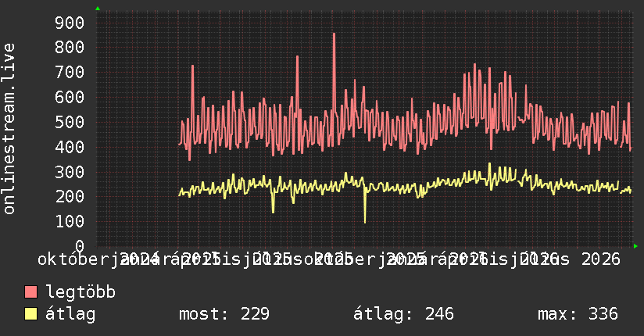Click the 300 y-axis label
Image resolution: width=644 pixels, height=336 pixels.
pyautogui.click(x=70, y=172)
